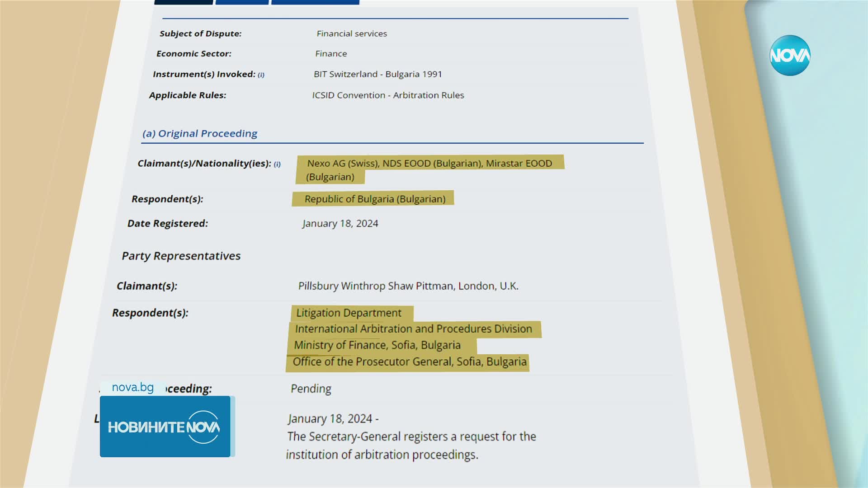Click the 'Applicable Rules:' label
868x488 pixels.
click(x=188, y=95)
